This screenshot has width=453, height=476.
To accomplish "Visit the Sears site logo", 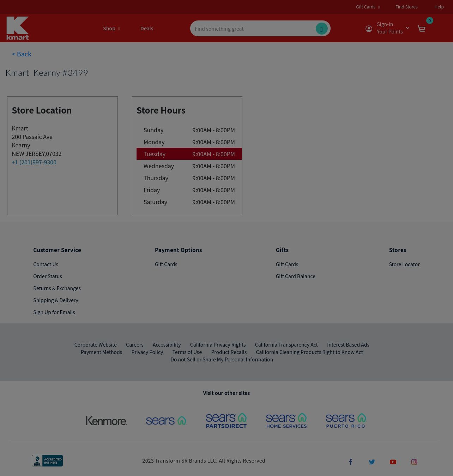I will pyautogui.click(x=166, y=420).
